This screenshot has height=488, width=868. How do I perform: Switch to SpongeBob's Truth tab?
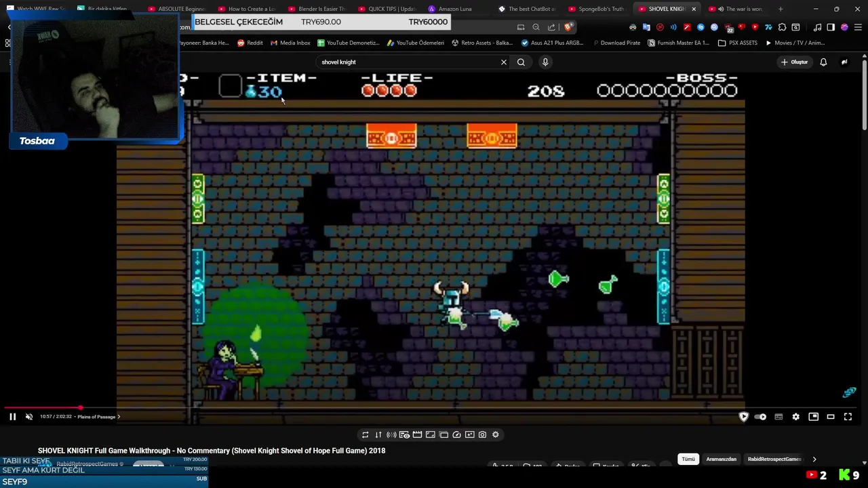pyautogui.click(x=597, y=9)
